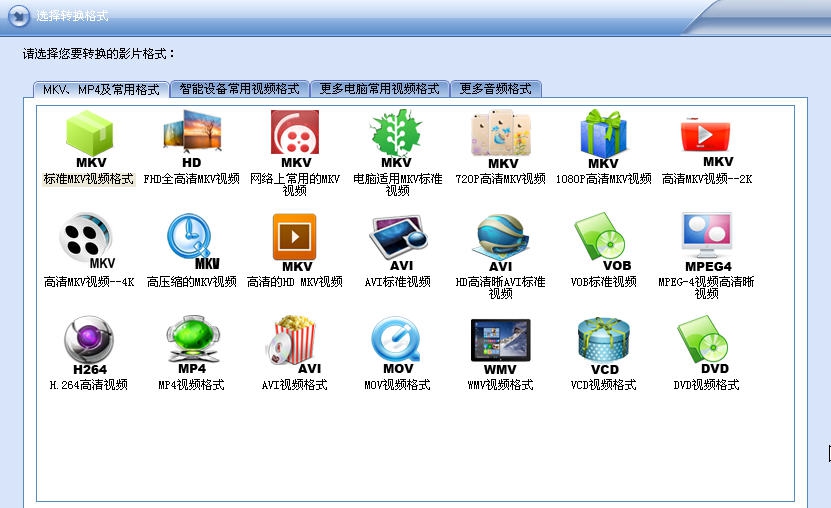
Task: Pick the AVI标准视频 photo magnifier icon
Action: click(397, 243)
